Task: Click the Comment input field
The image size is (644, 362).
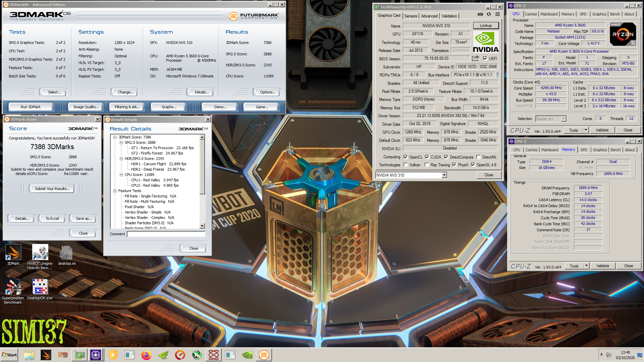Action: click(x=166, y=234)
